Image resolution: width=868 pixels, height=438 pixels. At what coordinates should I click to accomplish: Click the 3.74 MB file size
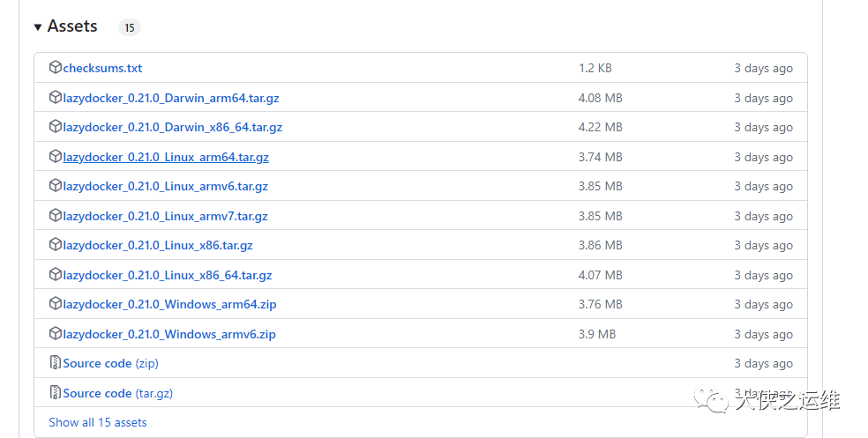point(601,157)
